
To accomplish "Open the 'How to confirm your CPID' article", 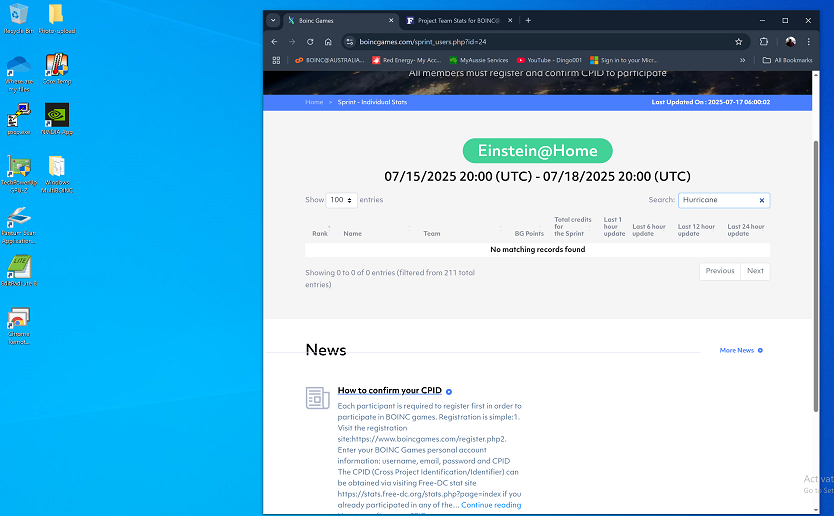I will (389, 390).
